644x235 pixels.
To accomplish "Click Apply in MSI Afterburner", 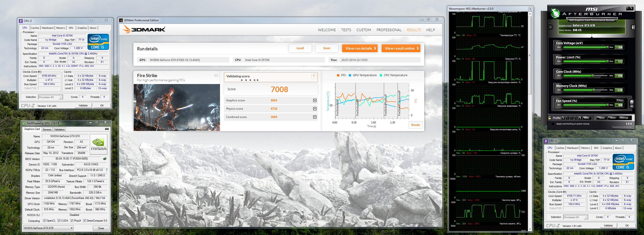I will click(x=602, y=118).
